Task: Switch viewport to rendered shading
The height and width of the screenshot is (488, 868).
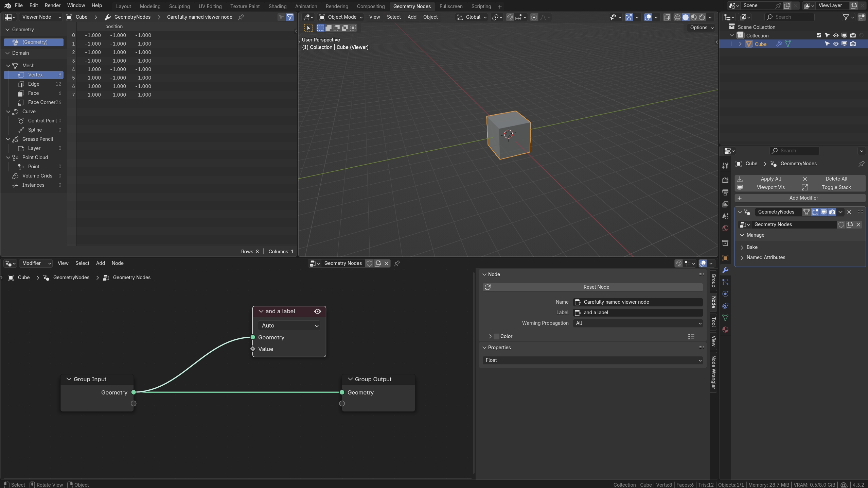Action: (x=702, y=17)
